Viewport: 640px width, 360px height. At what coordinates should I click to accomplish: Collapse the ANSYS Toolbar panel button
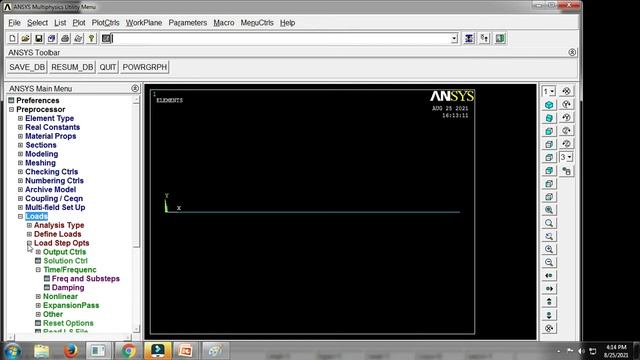click(x=572, y=52)
